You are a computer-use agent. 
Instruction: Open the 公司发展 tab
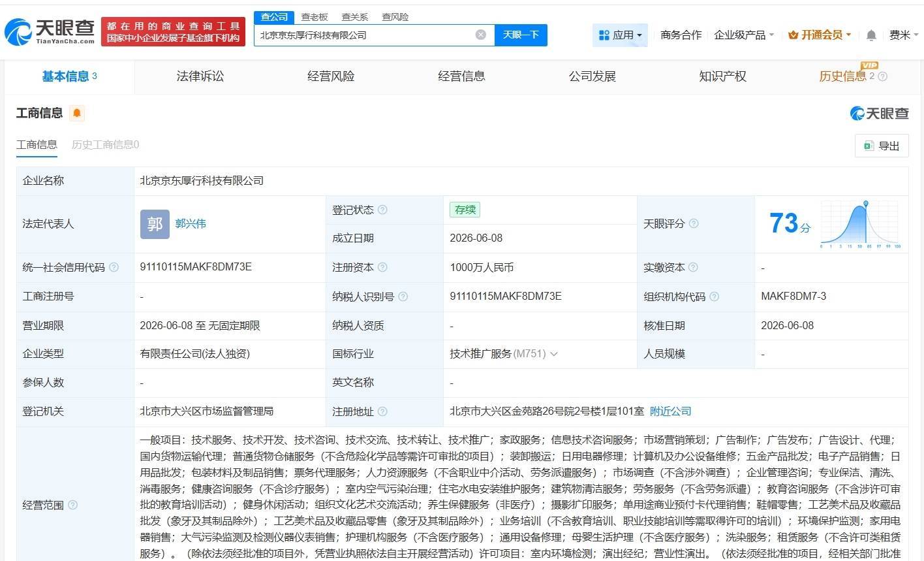[x=592, y=76]
